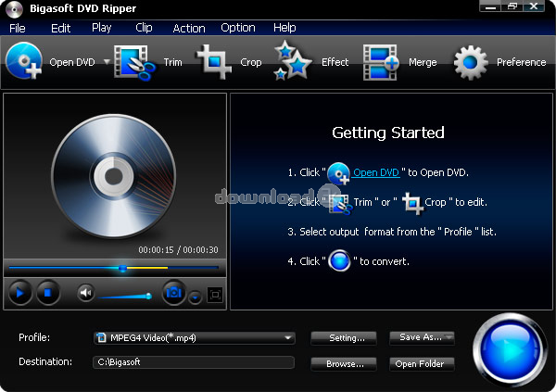Toggle full screen preview icon

(215, 295)
